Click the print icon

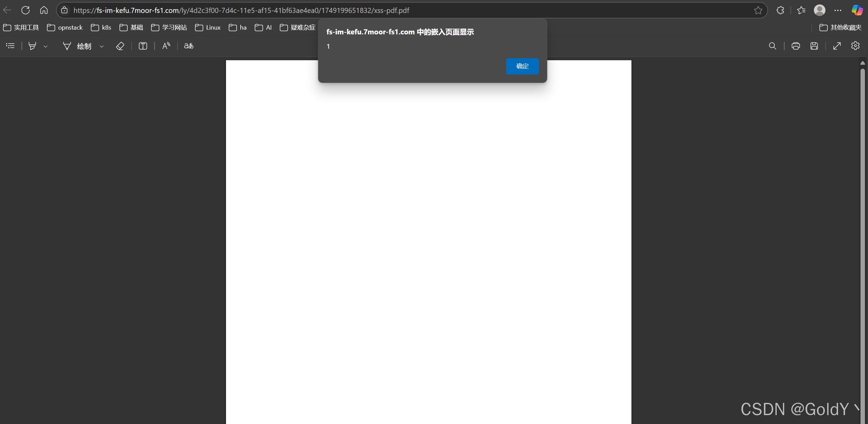(795, 46)
